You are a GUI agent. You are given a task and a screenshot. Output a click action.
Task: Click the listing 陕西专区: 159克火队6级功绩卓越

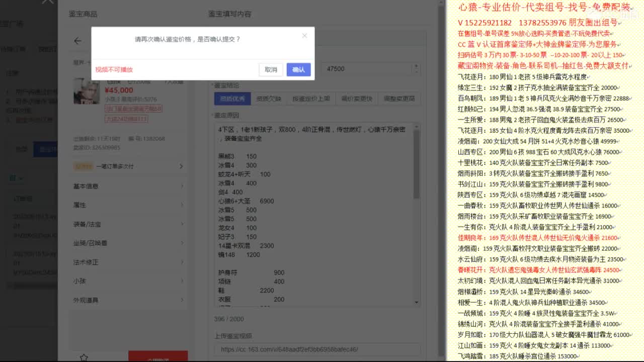click(531, 195)
